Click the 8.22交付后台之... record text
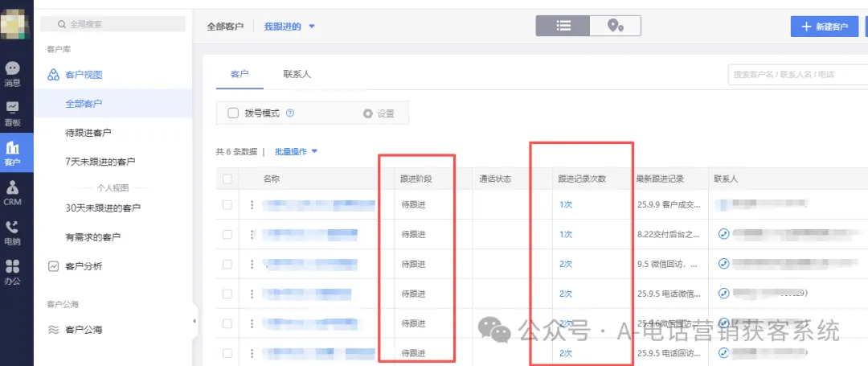The image size is (868, 366). [669, 234]
